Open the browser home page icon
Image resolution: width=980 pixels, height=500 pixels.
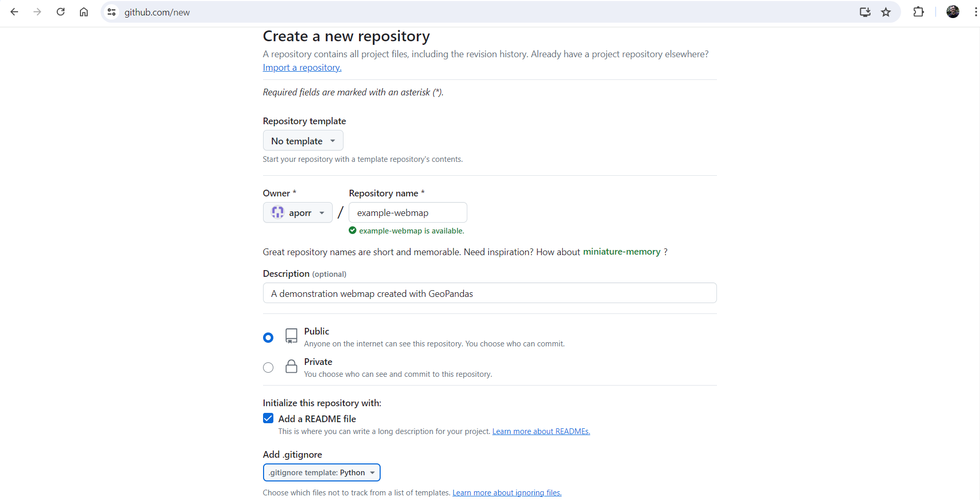84,12
